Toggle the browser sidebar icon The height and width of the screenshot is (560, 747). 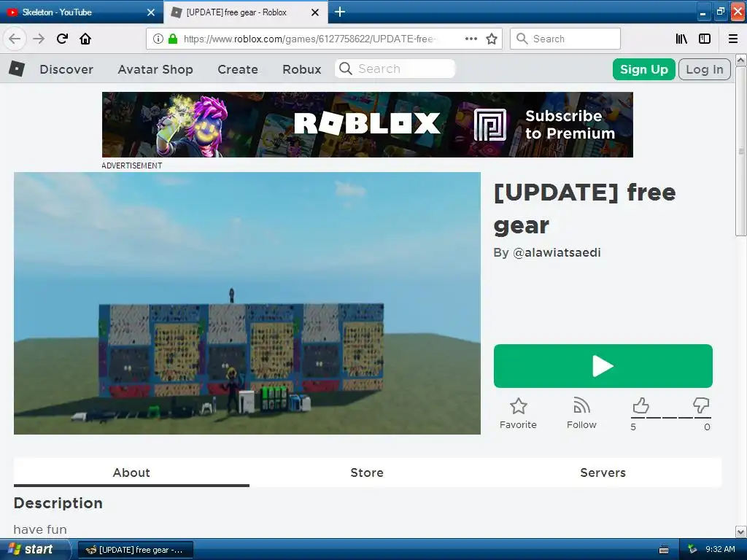click(705, 39)
